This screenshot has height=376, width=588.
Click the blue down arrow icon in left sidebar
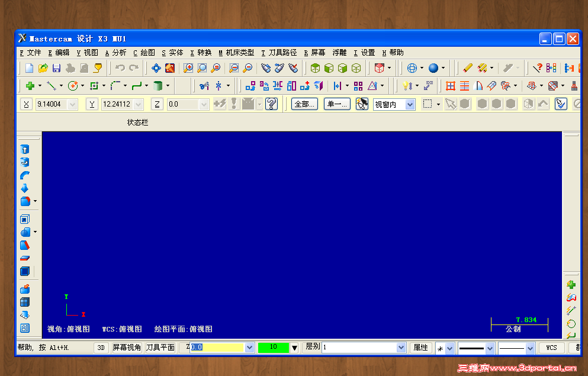click(x=25, y=188)
